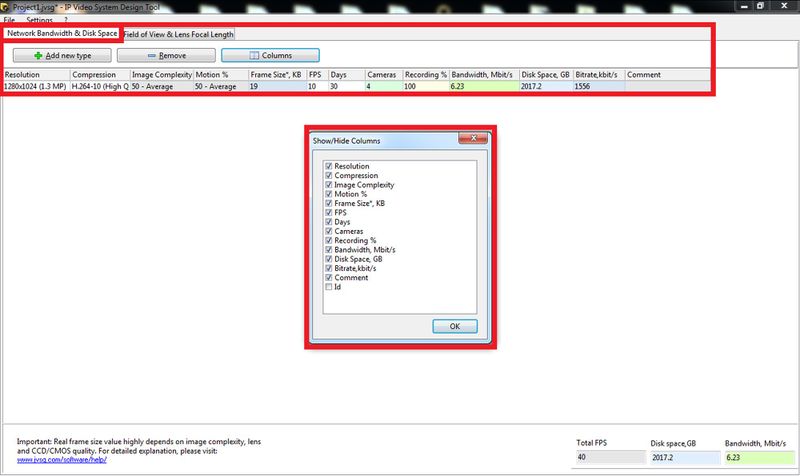This screenshot has height=476, width=800.
Task: Open the Compression cell H.264-10 dropdown
Action: coord(100,87)
